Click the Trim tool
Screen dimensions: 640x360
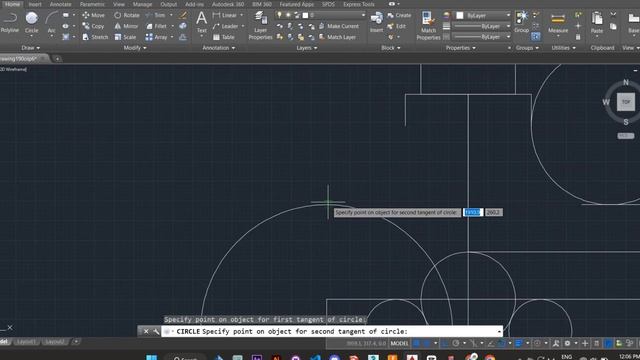click(156, 15)
